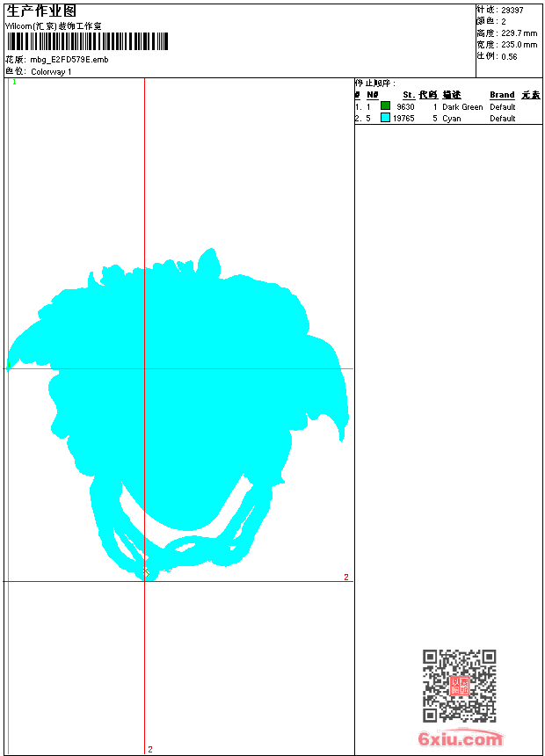Viewport: 545px width, 756px height.
Task: Click the barcode under the Wilcom studio name
Action: point(87,41)
